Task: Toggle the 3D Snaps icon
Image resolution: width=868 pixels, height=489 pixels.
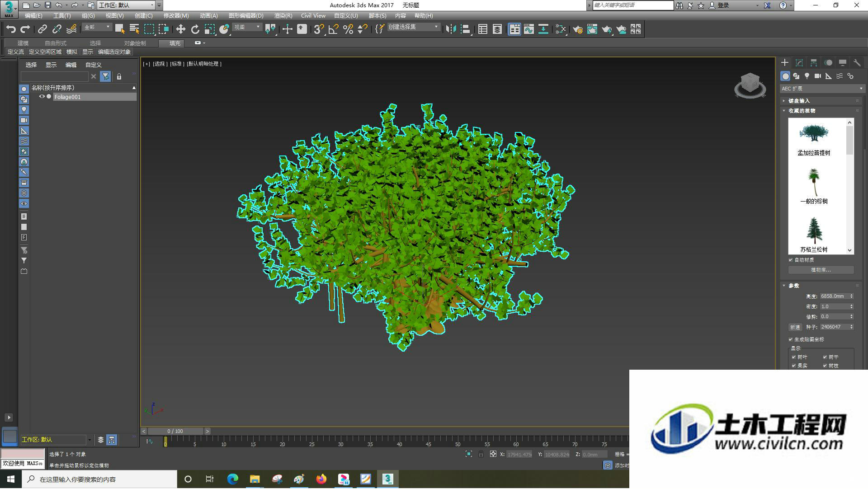Action: coord(319,29)
